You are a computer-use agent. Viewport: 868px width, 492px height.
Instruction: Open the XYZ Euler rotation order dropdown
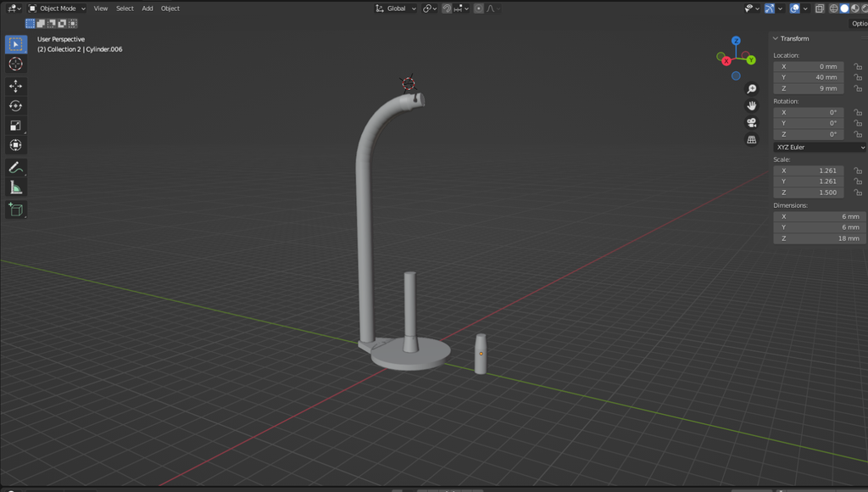coord(818,147)
